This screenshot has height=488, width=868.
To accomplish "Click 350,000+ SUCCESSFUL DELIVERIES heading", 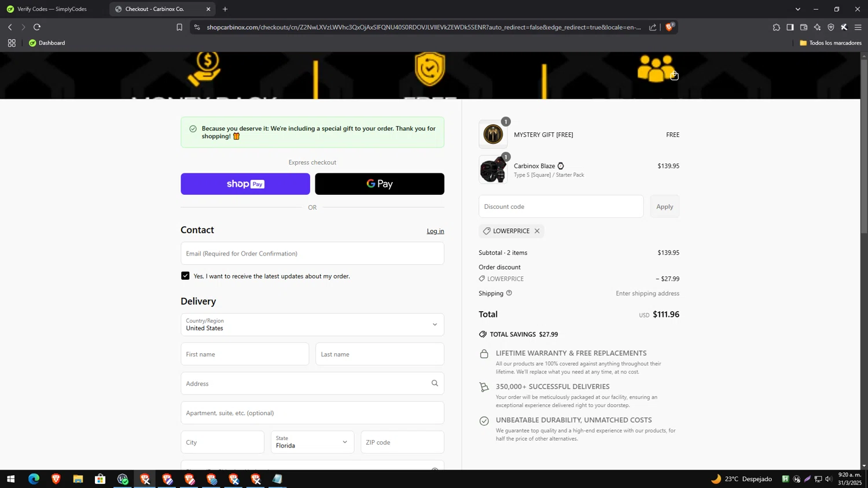I will 553,387.
